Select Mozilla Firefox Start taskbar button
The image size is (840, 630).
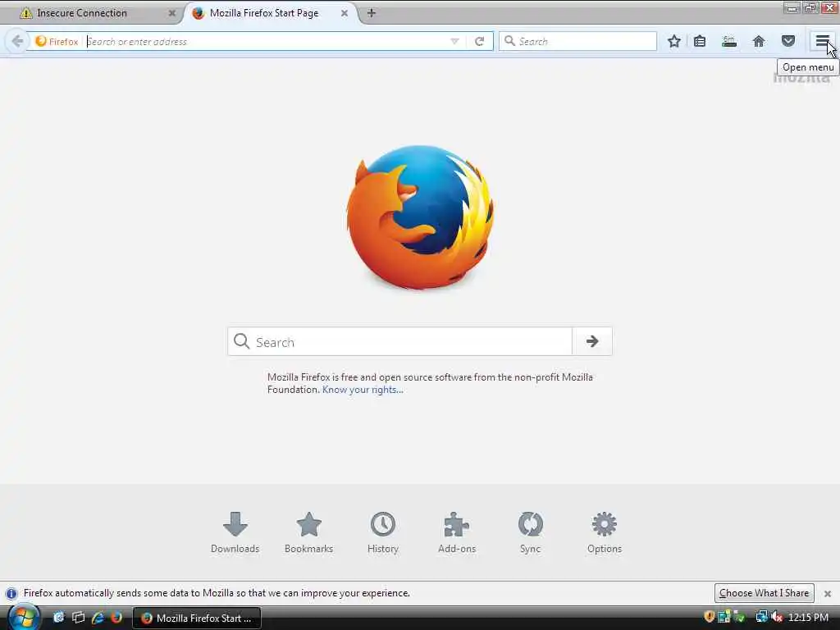click(x=197, y=618)
